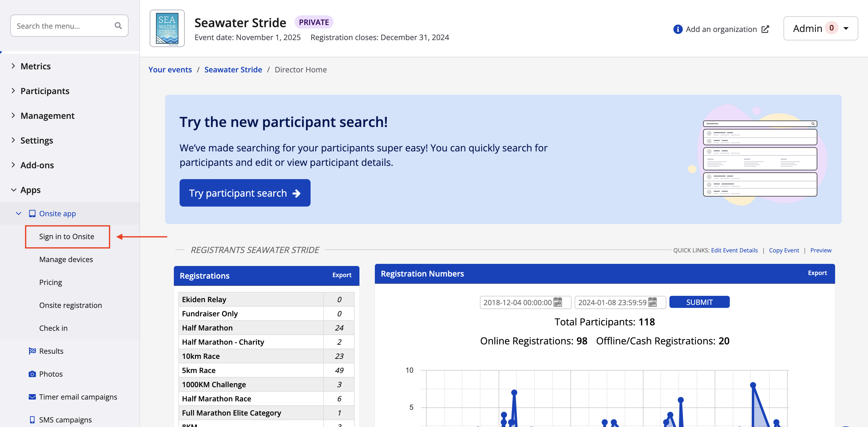
Task: Click the SUBMIT date range button
Action: coord(699,302)
